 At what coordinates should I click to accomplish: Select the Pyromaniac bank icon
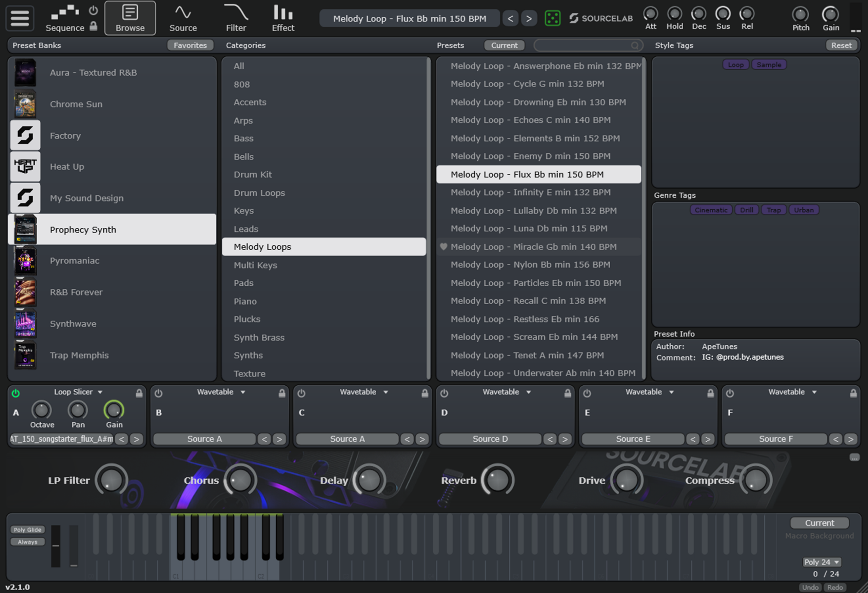pos(25,261)
